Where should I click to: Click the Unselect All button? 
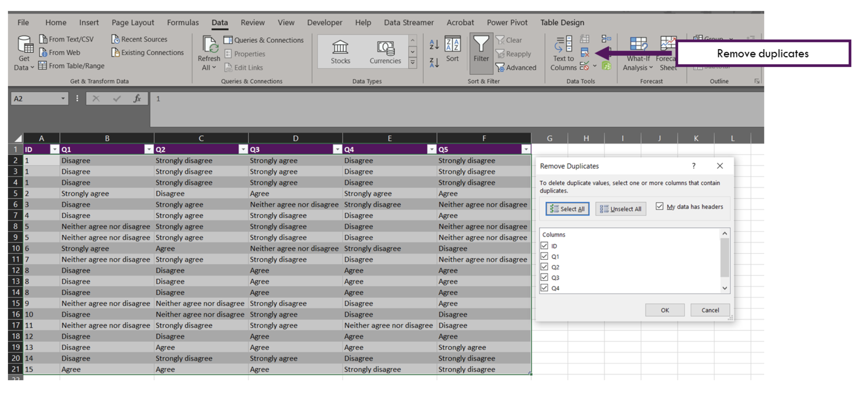(620, 209)
